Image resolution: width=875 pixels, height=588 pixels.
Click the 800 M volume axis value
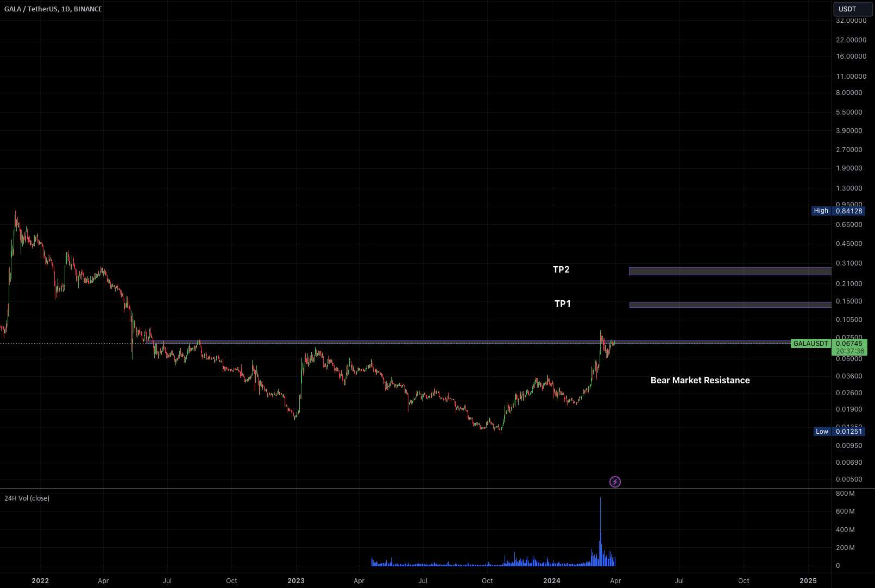point(845,494)
